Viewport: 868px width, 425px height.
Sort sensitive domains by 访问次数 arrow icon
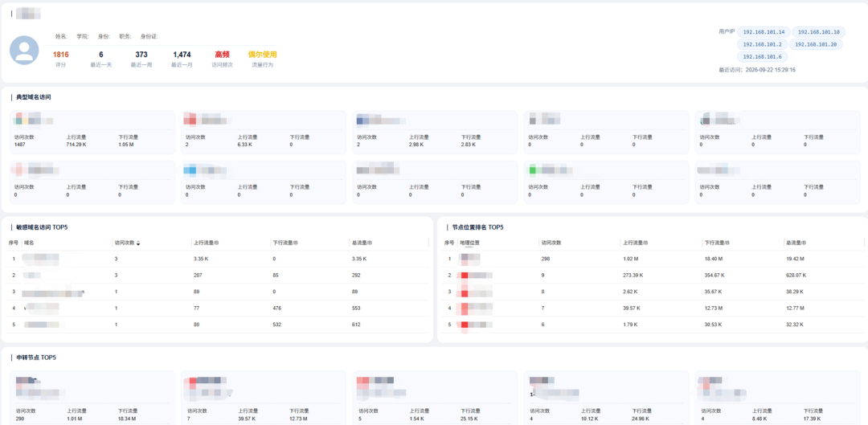point(138,243)
